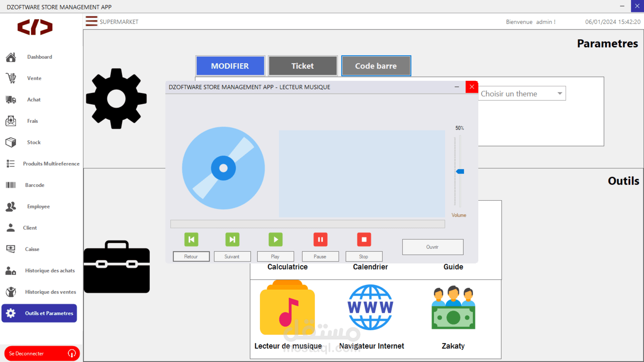Click the volume slider handle
644x362 pixels.
coord(460,172)
